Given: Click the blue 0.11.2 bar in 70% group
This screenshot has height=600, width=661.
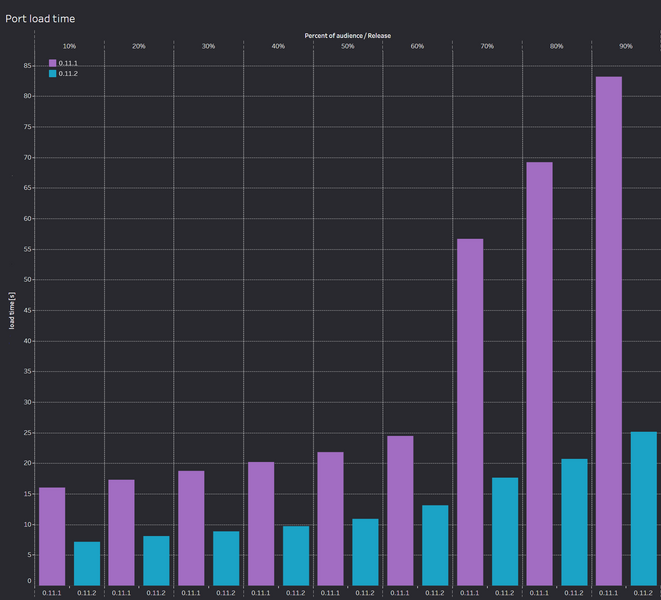Looking at the screenshot, I should (x=505, y=531).
